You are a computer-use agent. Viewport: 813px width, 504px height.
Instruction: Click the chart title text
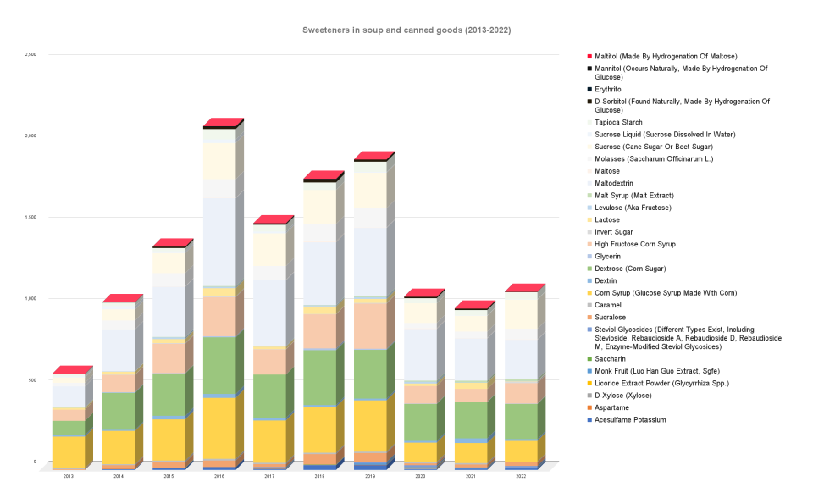tap(406, 30)
